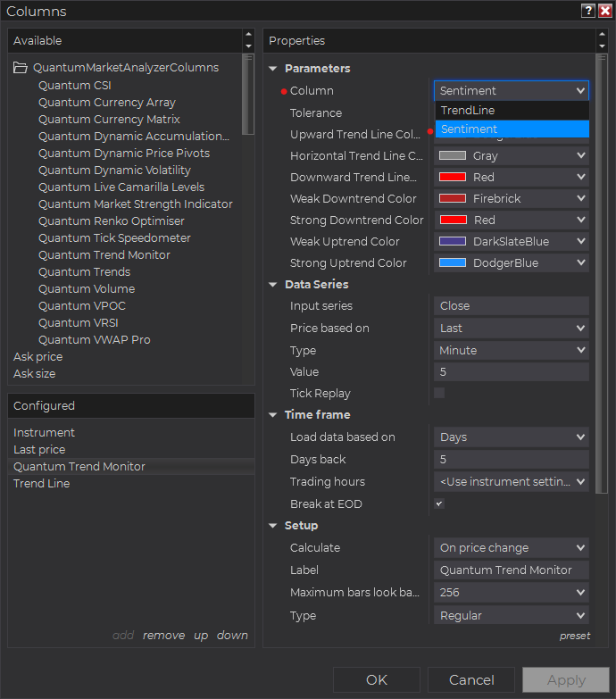This screenshot has width=616, height=699.
Task: Change the Downward Trend Line Red color
Action: pyautogui.click(x=512, y=177)
